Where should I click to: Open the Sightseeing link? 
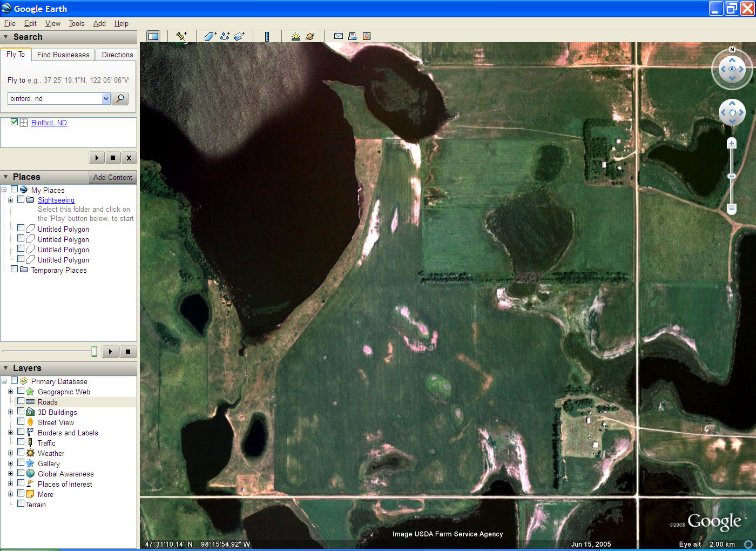[x=56, y=200]
